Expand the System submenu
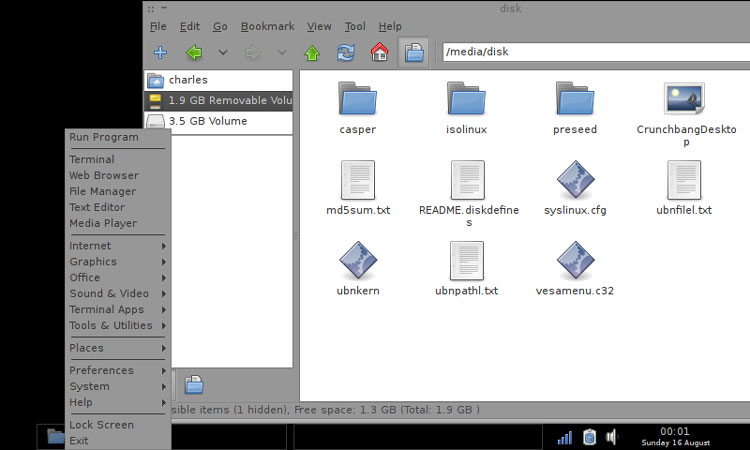 pyautogui.click(x=118, y=386)
